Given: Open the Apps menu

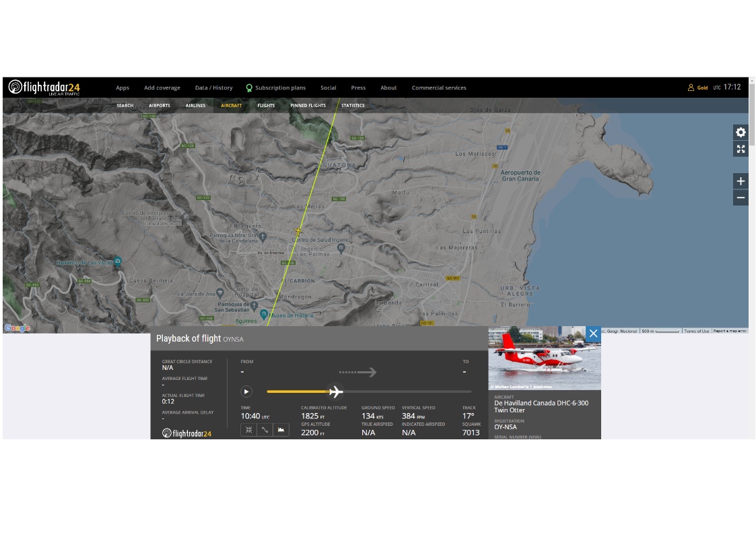Looking at the screenshot, I should pyautogui.click(x=123, y=88).
